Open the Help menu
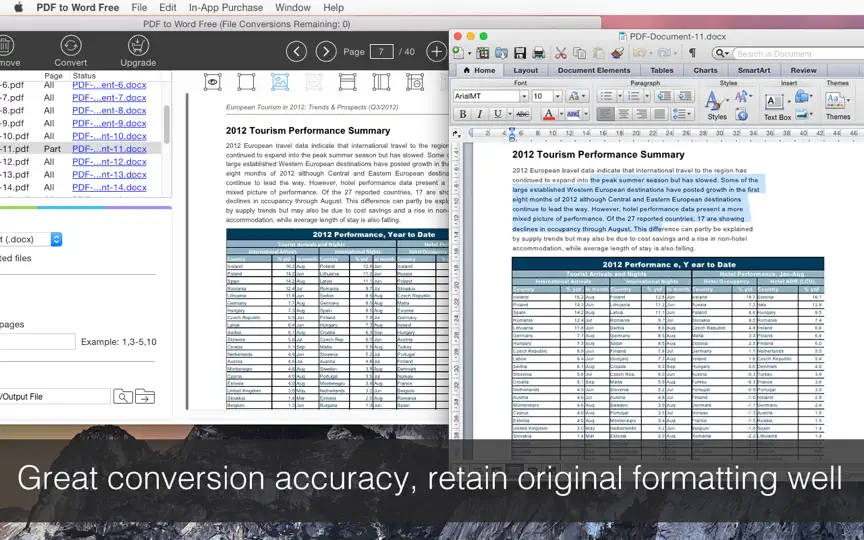This screenshot has height=540, width=864. click(333, 8)
